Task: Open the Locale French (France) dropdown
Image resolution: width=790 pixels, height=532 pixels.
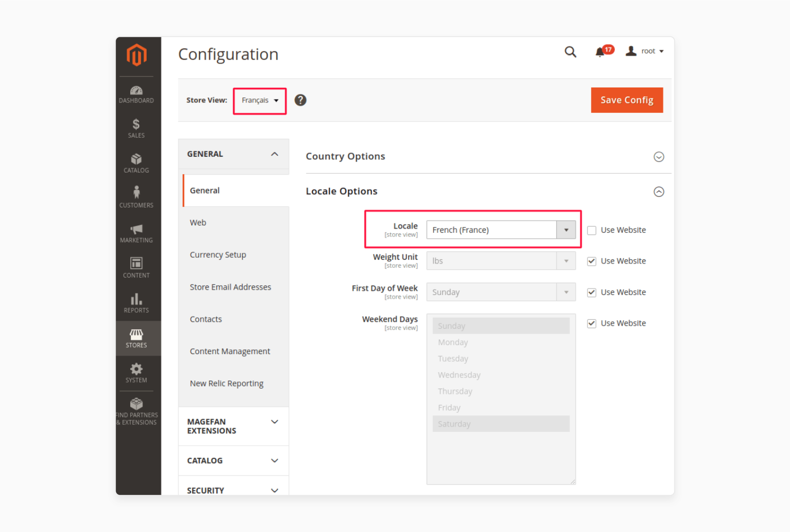Action: [501, 230]
